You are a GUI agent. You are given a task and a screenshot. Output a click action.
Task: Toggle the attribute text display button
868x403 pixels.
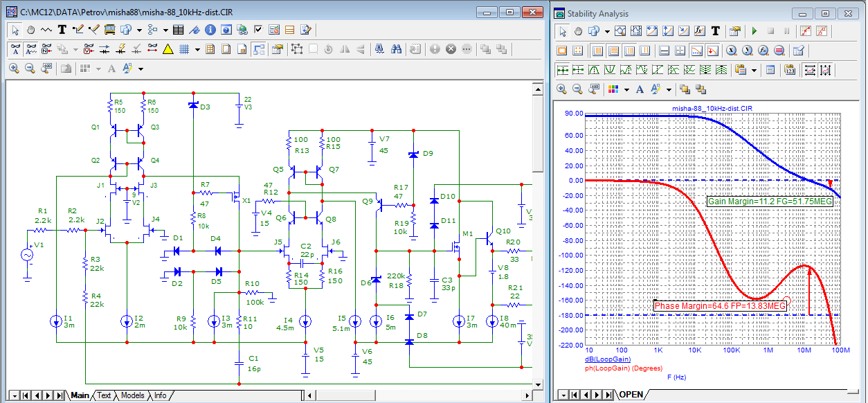15,49
